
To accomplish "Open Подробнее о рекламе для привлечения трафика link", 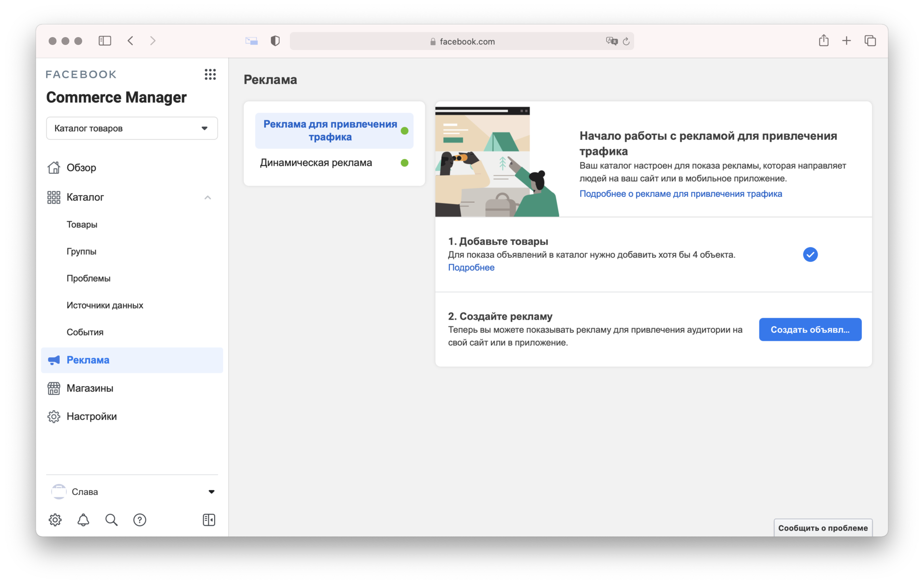I will (x=680, y=194).
